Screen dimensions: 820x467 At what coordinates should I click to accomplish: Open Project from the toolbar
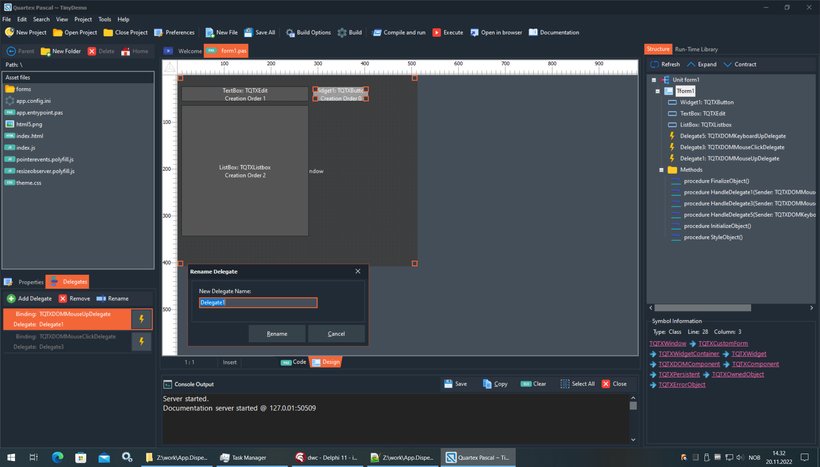[75, 32]
